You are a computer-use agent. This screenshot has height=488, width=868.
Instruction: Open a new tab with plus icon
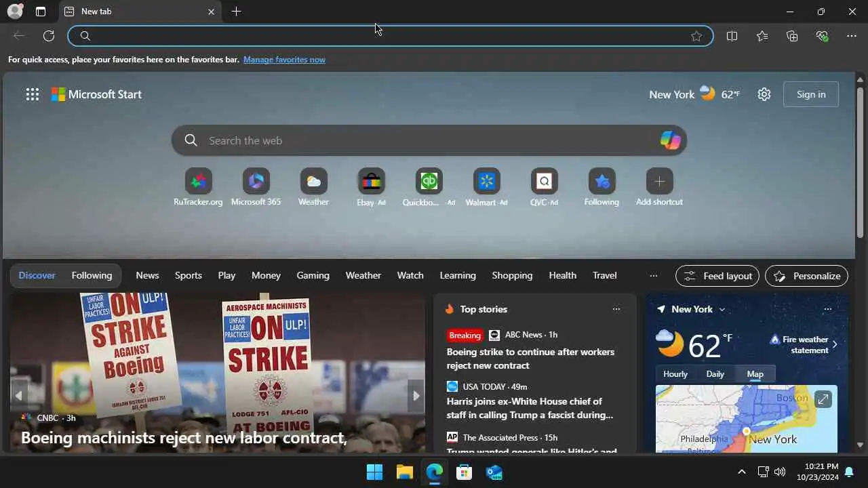pyautogui.click(x=236, y=12)
